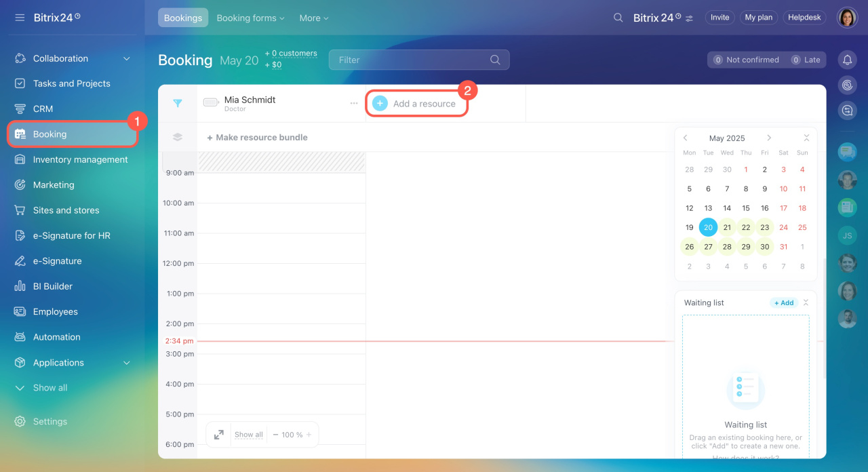Click the hamburger menu icon
868x472 pixels.
click(20, 18)
